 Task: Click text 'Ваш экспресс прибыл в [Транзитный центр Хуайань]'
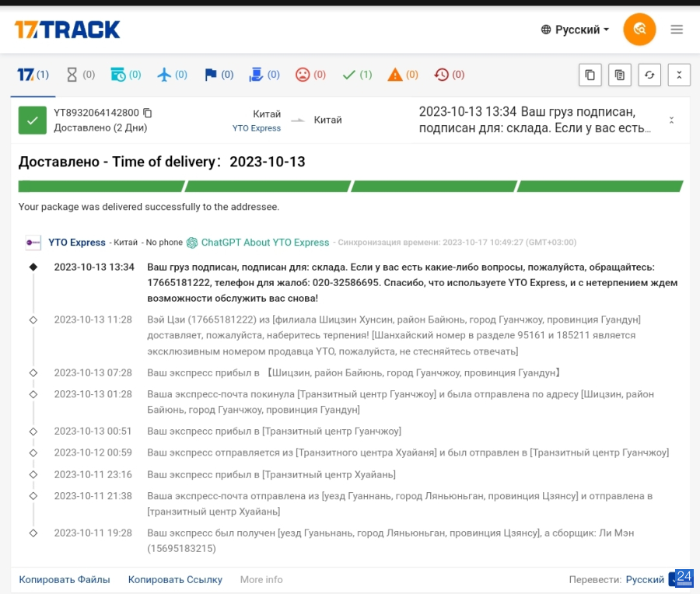pos(271,474)
